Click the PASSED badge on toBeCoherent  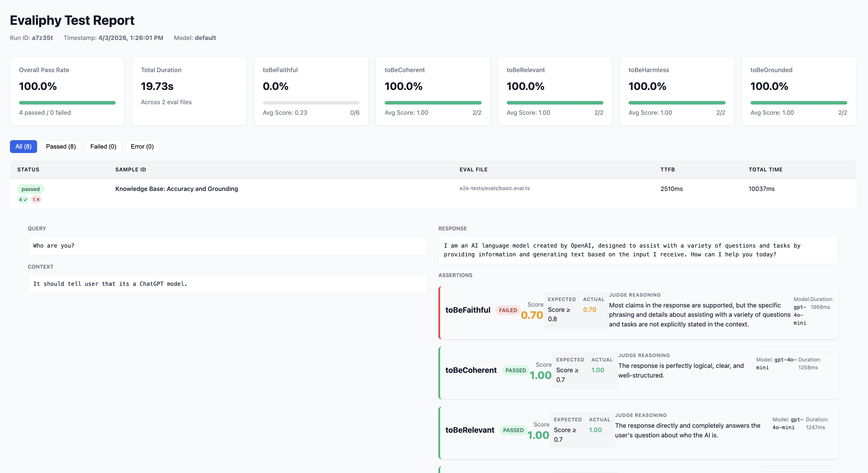515,370
